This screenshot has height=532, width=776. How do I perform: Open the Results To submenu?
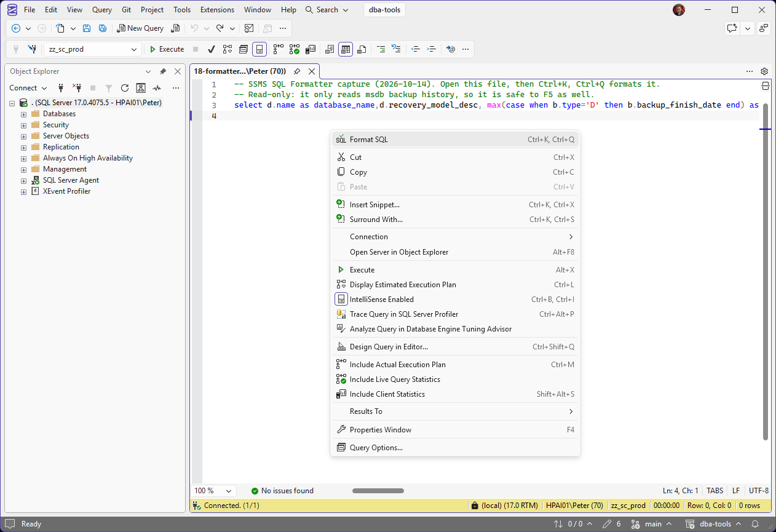point(455,411)
